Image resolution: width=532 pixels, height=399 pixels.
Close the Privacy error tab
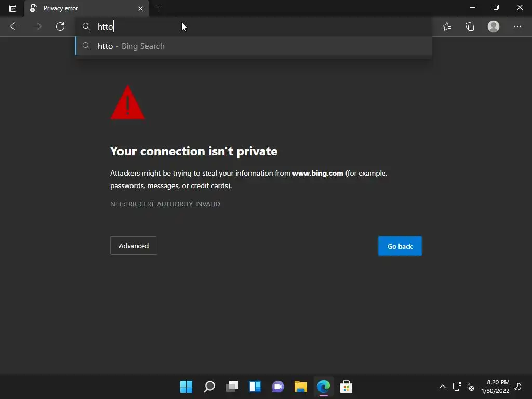140,8
